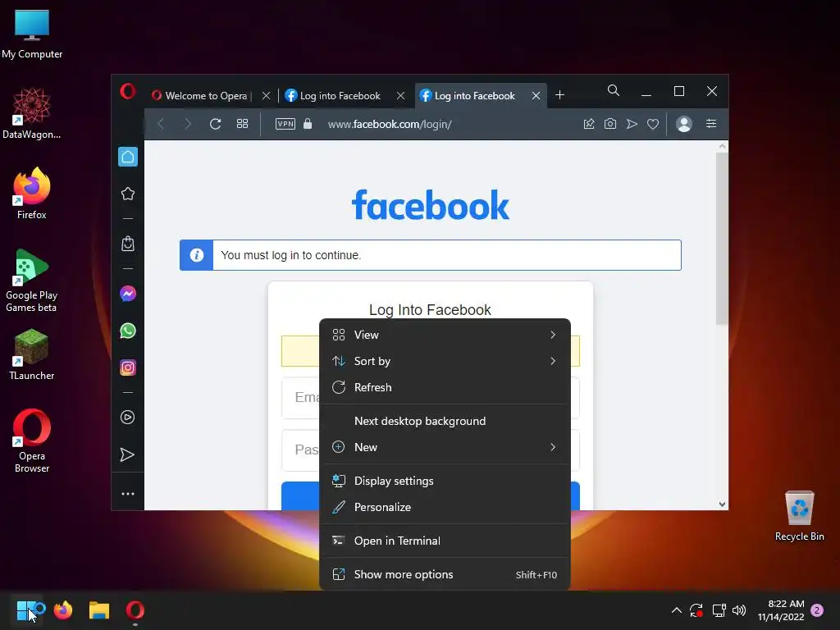This screenshot has width=840, height=630.
Task: Open the Opera menu logo button
Action: pos(127,92)
